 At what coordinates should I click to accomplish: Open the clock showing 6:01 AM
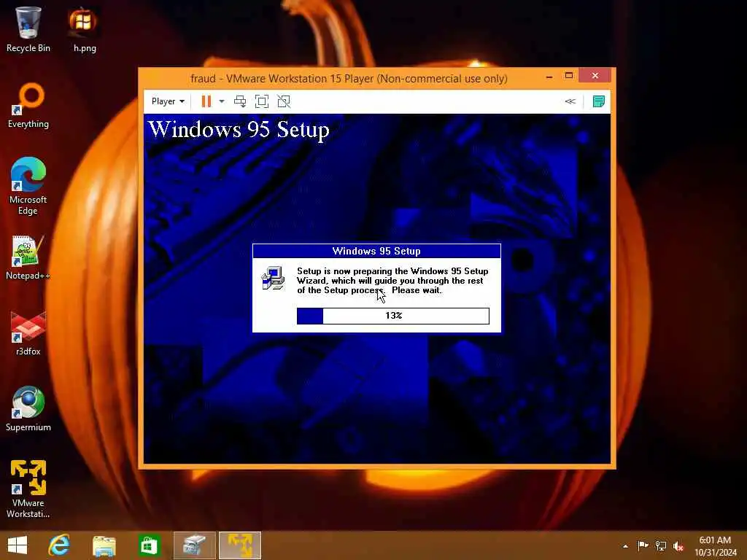(x=715, y=546)
